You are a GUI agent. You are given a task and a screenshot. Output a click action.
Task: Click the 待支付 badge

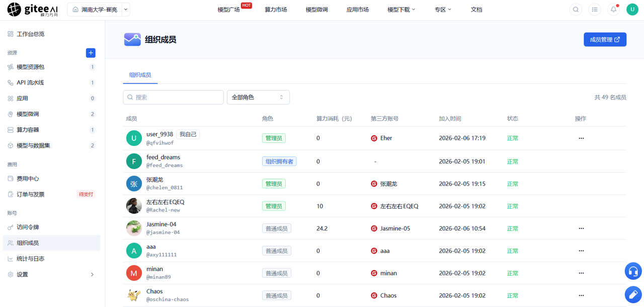(x=86, y=194)
